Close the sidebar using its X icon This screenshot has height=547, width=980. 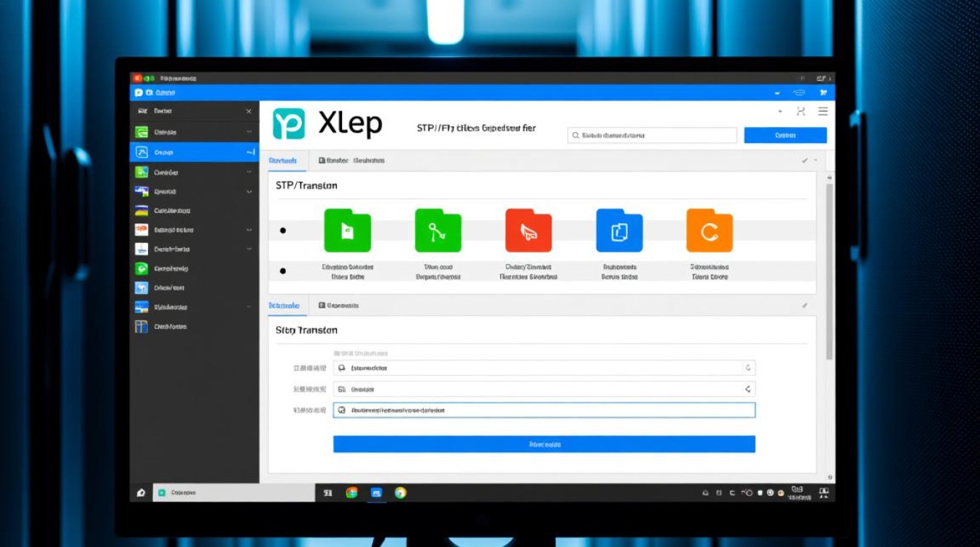click(x=249, y=112)
